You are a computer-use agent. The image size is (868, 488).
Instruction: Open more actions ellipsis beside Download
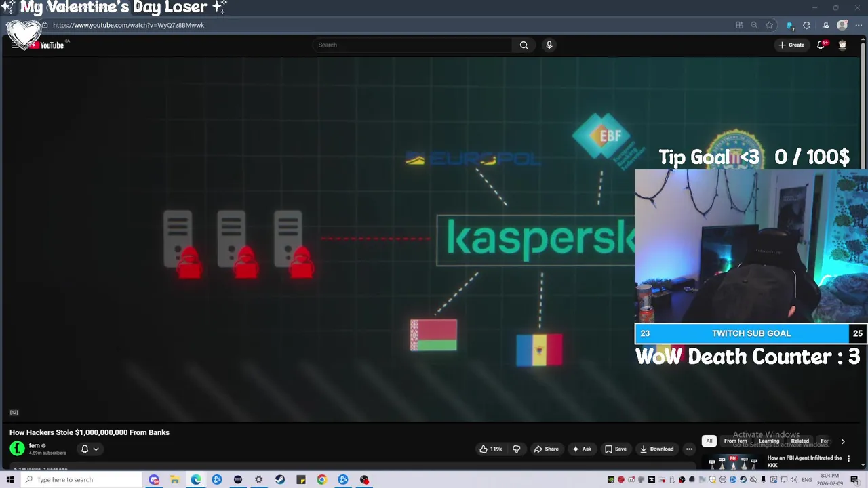(x=689, y=449)
